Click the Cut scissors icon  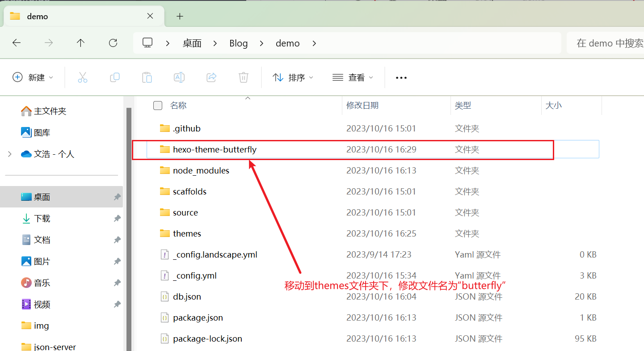[83, 77]
